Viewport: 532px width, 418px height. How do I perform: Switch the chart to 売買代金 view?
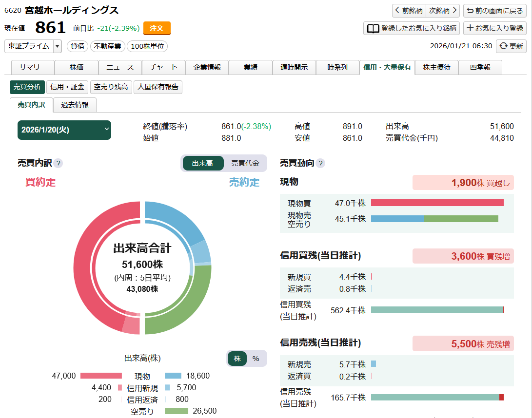pyautogui.click(x=246, y=163)
